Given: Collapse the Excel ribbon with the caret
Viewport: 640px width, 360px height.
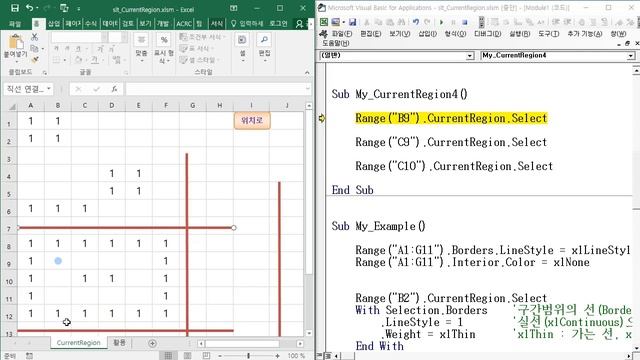Looking at the screenshot, I should tap(307, 72).
